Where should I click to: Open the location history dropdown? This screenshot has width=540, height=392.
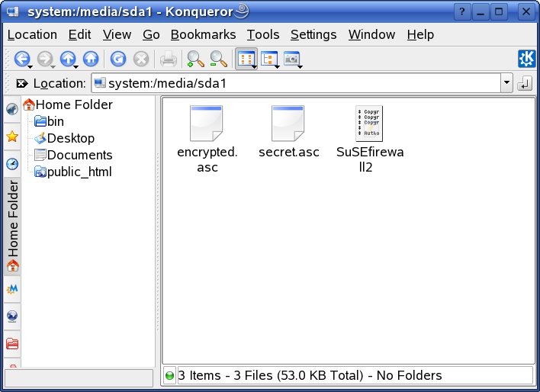coord(506,83)
